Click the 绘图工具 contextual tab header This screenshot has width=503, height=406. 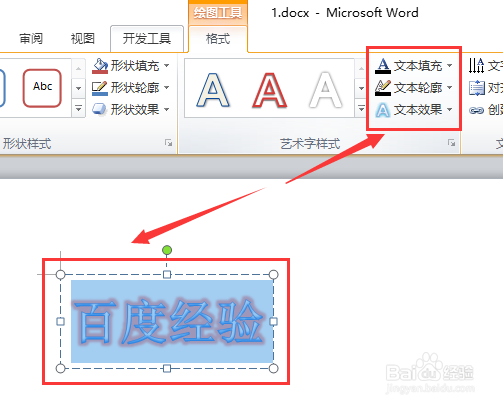[218, 13]
